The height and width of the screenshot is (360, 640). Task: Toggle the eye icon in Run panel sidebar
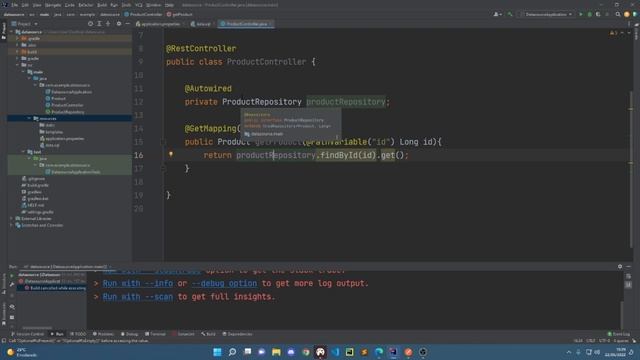click(12, 307)
